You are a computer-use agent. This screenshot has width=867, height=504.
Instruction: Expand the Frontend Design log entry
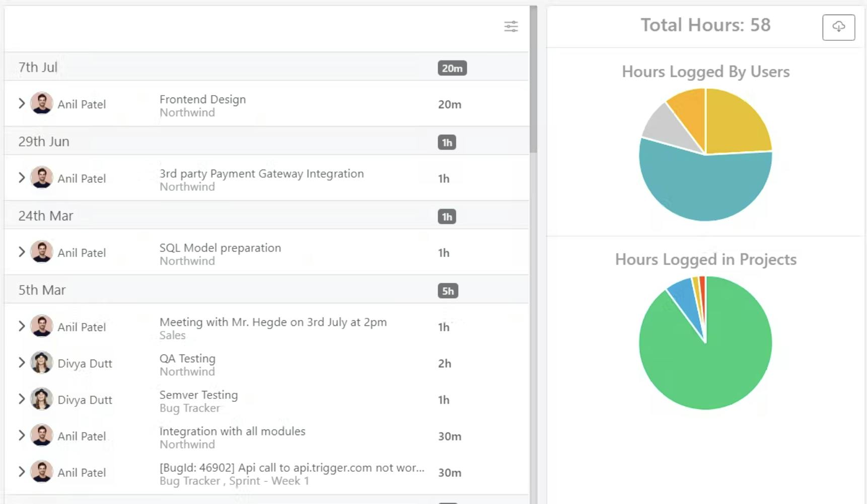[21, 103]
